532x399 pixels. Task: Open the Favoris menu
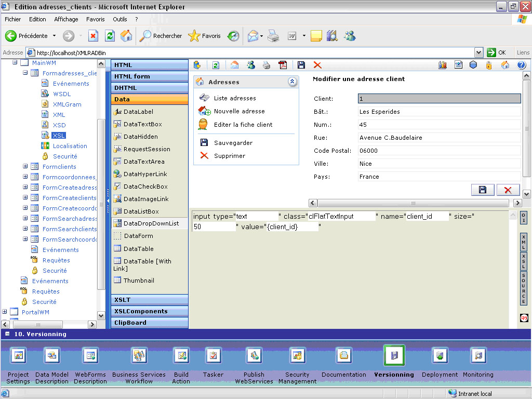click(x=95, y=19)
